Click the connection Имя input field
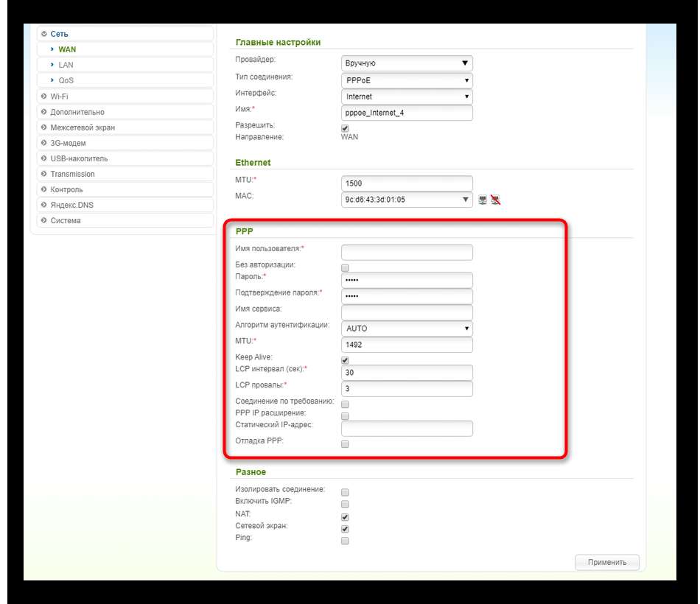700x604 pixels. coord(407,113)
